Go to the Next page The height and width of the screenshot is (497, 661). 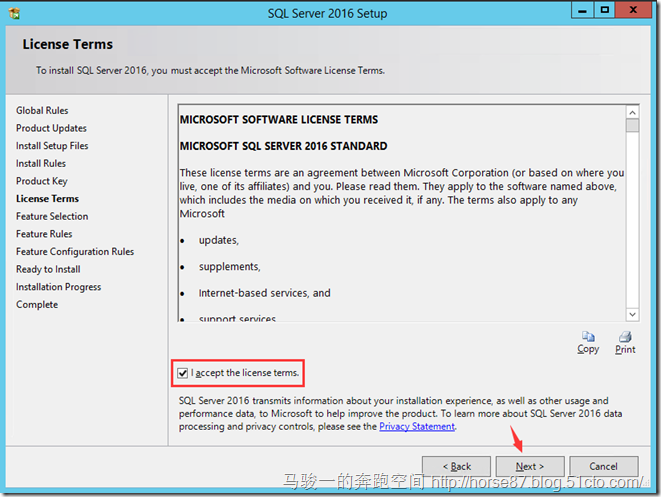pos(530,466)
